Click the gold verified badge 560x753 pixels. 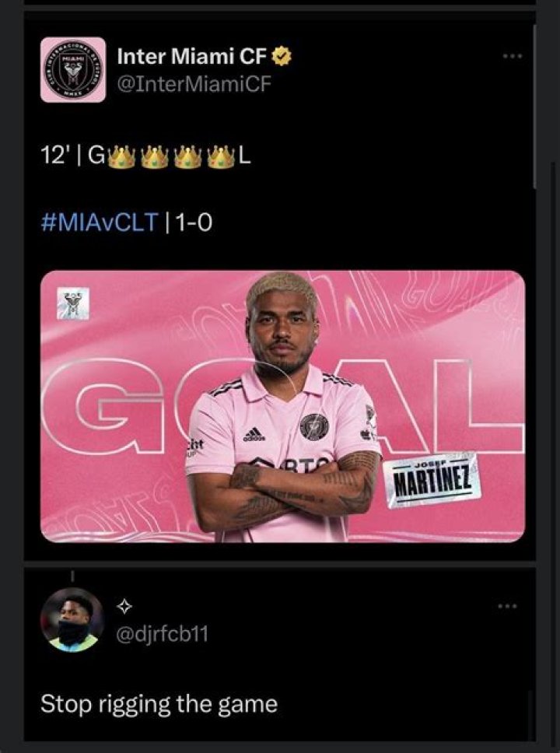281,56
